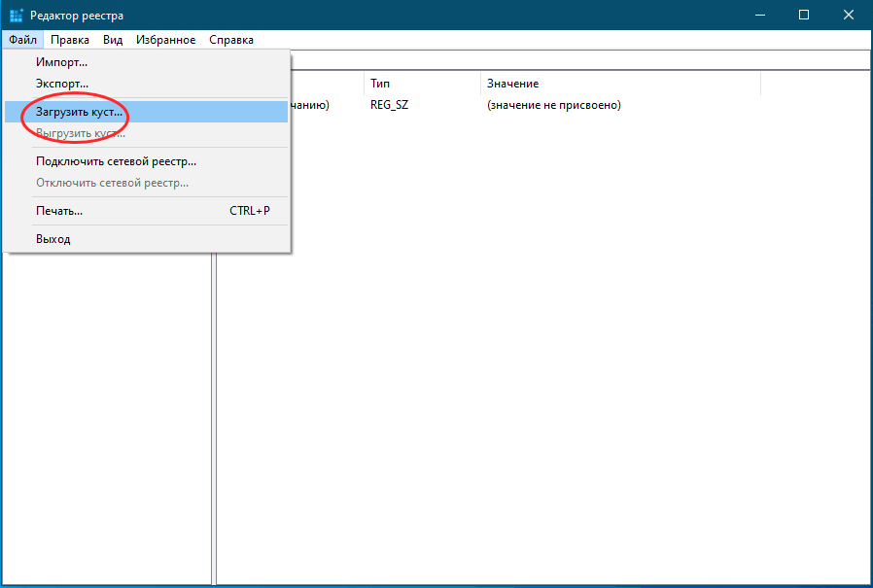Choose Печать... from the menu

[x=59, y=210]
